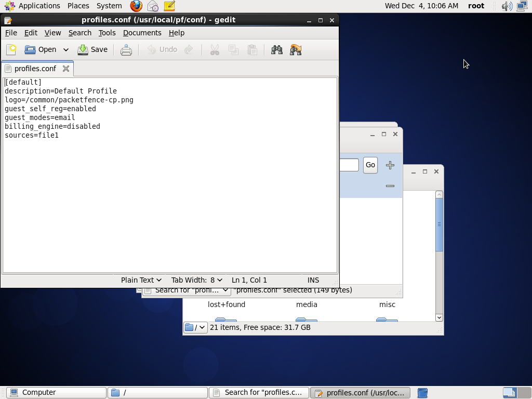532x399 pixels.
Task: Click the Find binoculars icon
Action: (277, 50)
